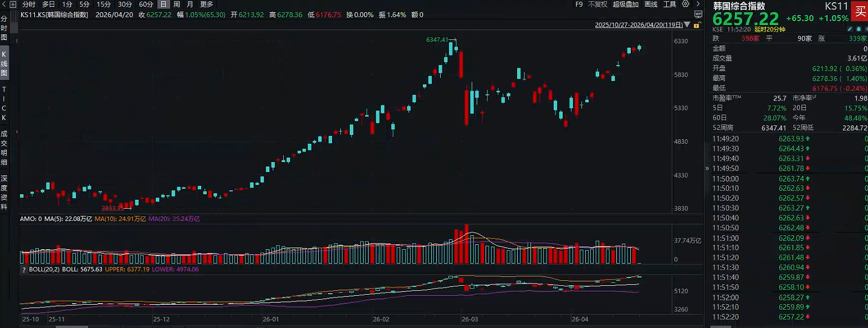The width and height of the screenshot is (868, 328).
Task: Click the 超级叠加 overlay button
Action: click(x=626, y=4)
